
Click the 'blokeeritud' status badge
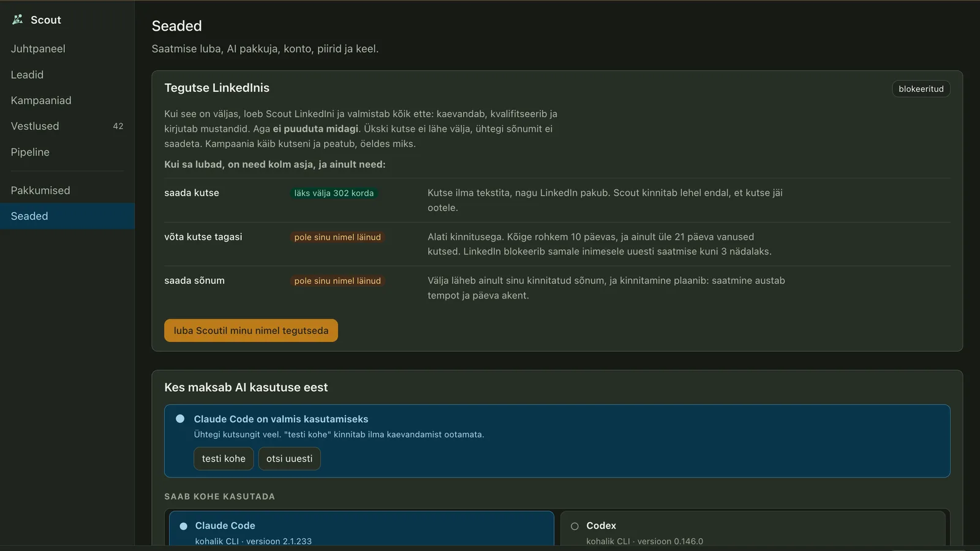[x=921, y=89]
